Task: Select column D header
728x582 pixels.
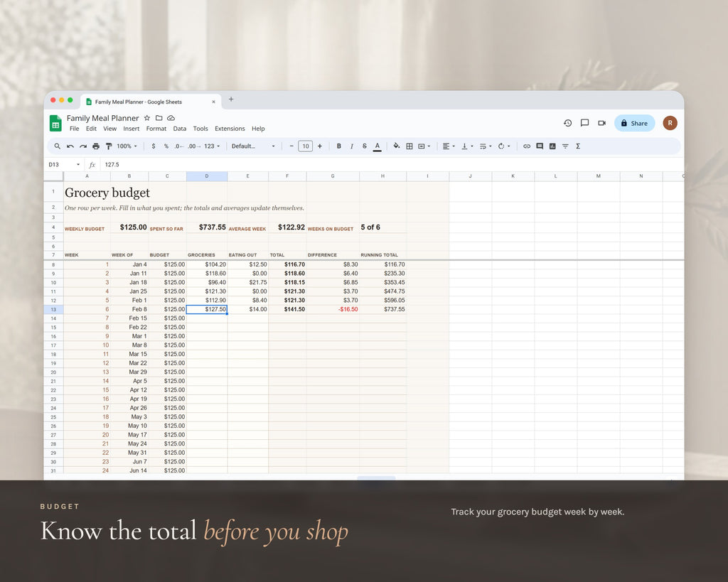Action: (207, 176)
